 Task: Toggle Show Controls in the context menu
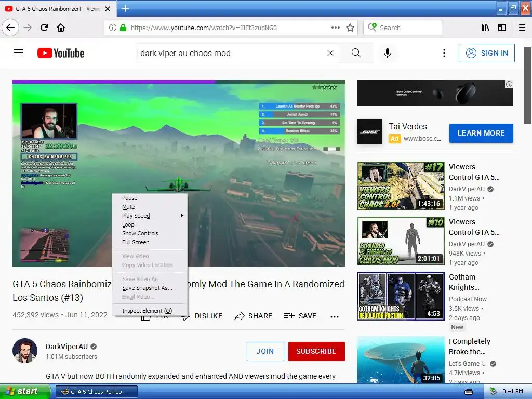pos(150,233)
